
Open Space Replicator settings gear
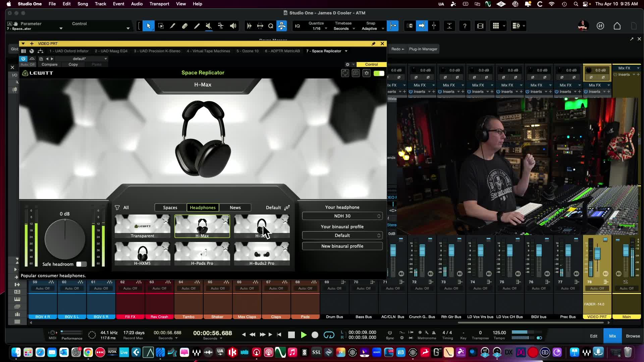(x=367, y=73)
